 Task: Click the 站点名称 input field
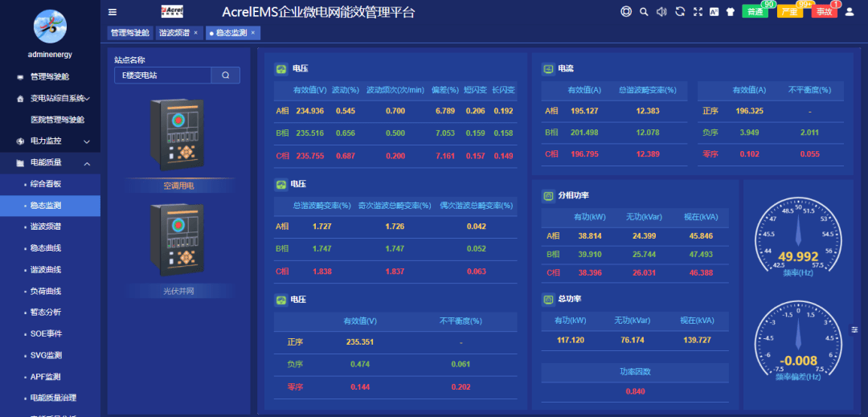[x=162, y=76]
